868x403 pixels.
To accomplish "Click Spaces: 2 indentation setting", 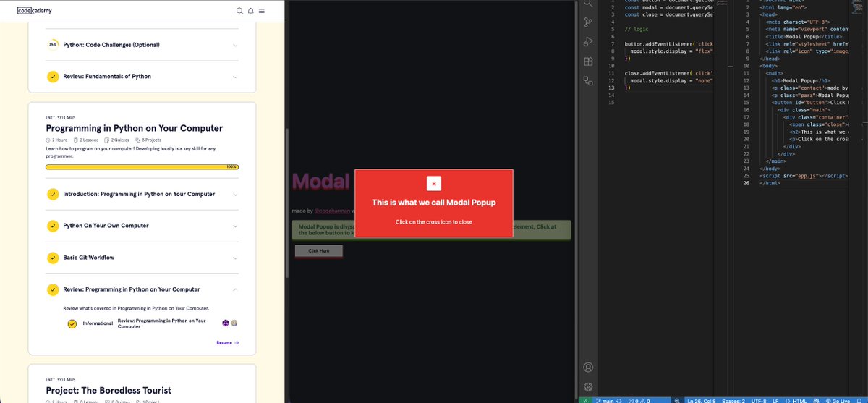I will (x=733, y=400).
